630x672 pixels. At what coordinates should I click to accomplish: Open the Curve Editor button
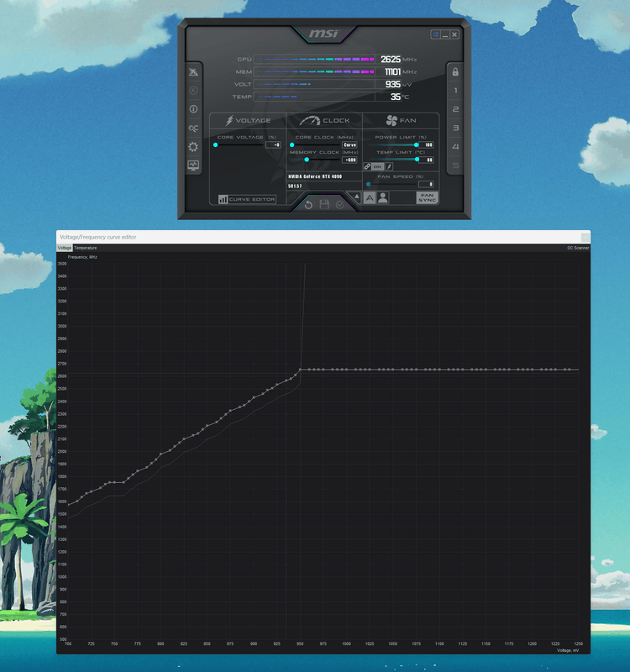click(x=247, y=199)
